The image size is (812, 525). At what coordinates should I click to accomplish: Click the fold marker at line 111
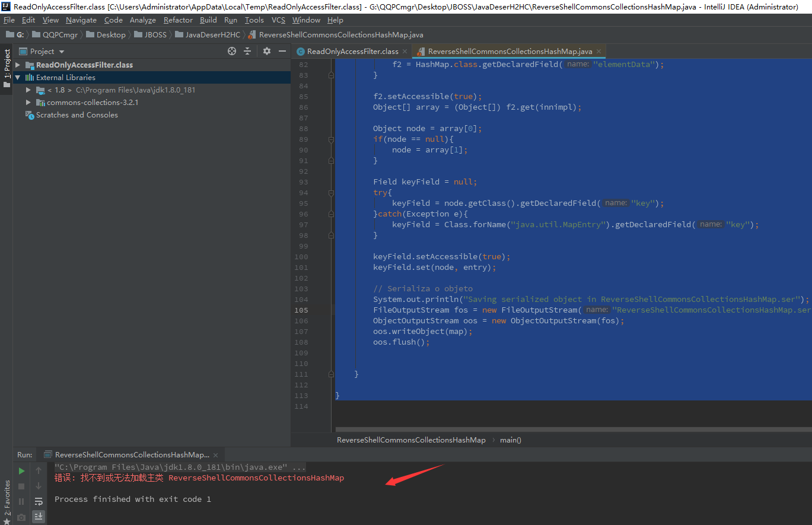(331, 374)
